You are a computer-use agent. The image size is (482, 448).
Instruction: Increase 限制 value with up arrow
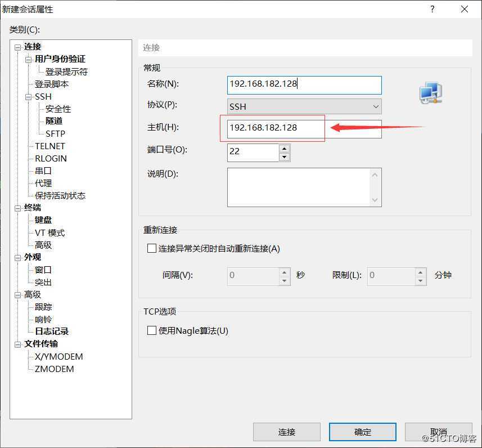tap(421, 272)
